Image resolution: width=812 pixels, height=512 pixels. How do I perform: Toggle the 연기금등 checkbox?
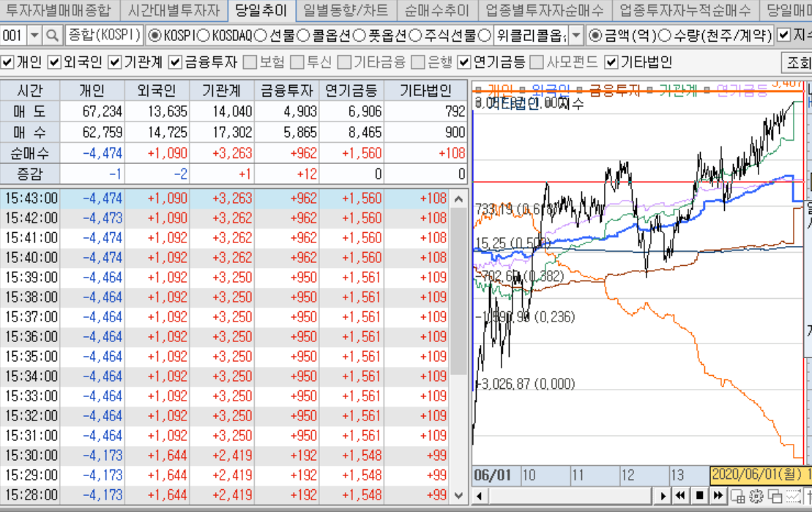[464, 63]
